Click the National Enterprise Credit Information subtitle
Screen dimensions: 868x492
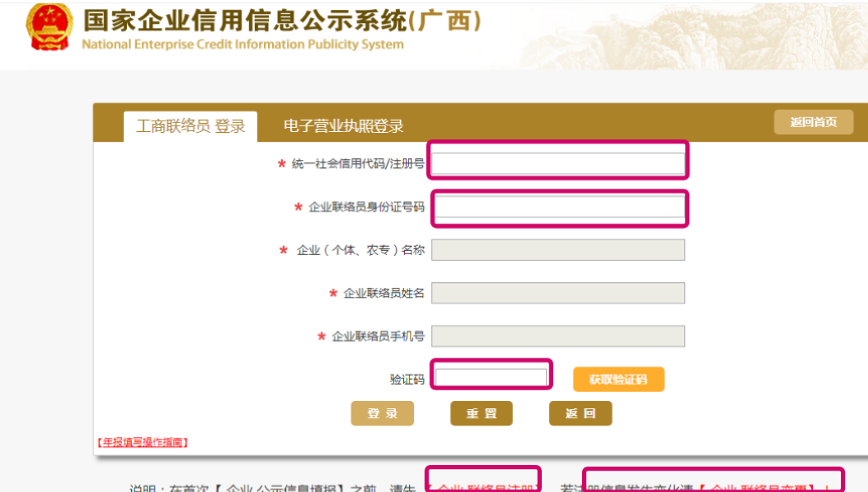pos(243,44)
